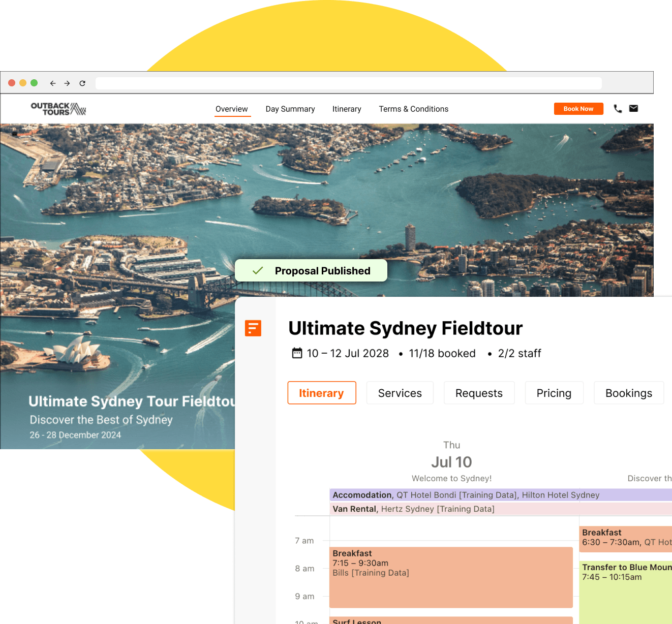This screenshot has width=672, height=624.
Task: Click the calendar icon beside the tour dates
Action: (296, 353)
